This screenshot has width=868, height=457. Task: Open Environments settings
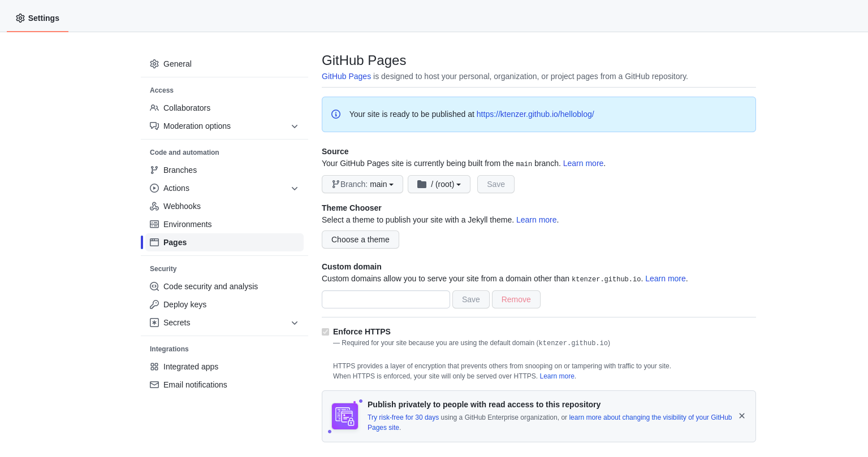tap(224, 224)
